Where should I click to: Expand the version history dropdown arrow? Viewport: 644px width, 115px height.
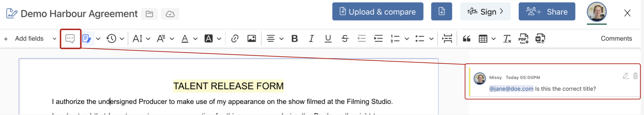coord(122,39)
